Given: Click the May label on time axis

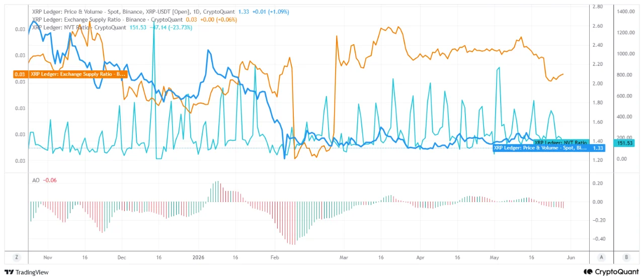Looking at the screenshot, I should click(494, 257).
